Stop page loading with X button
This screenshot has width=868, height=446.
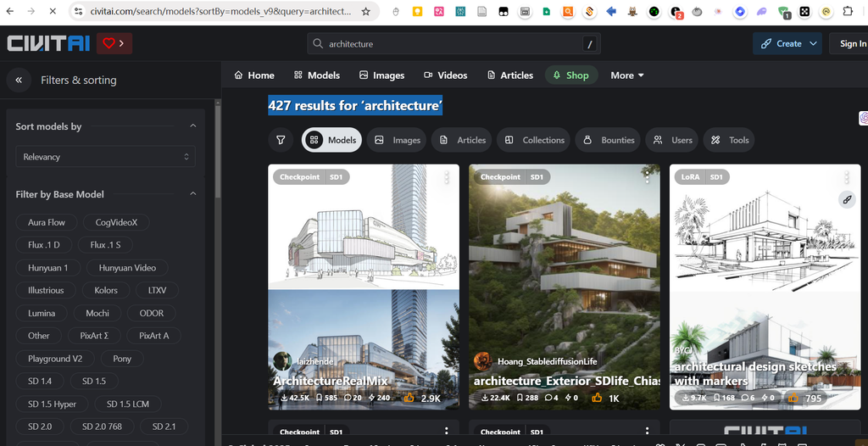coord(53,11)
